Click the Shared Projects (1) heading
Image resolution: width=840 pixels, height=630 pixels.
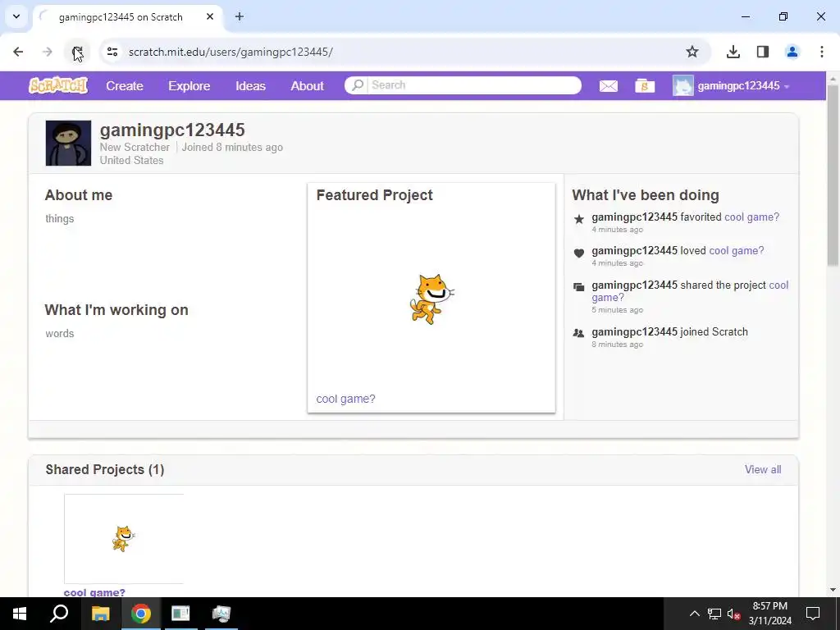tap(104, 469)
